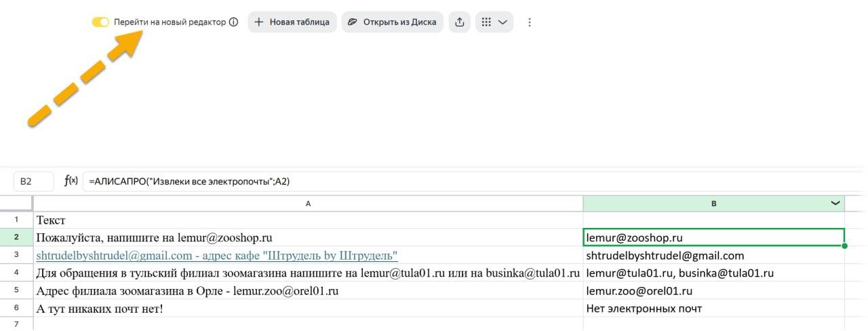This screenshot has height=331, width=868.
Task: Open column B header dropdown arrow
Action: 835,203
